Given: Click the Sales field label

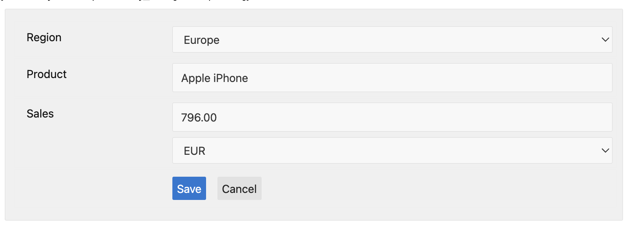Looking at the screenshot, I should point(40,114).
